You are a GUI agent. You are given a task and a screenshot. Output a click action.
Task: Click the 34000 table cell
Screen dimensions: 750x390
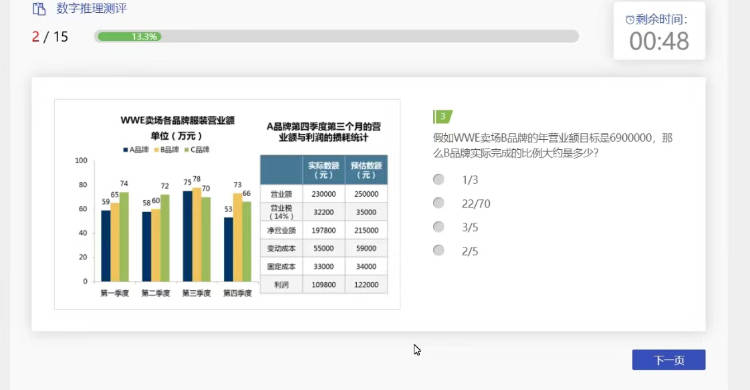click(x=366, y=267)
